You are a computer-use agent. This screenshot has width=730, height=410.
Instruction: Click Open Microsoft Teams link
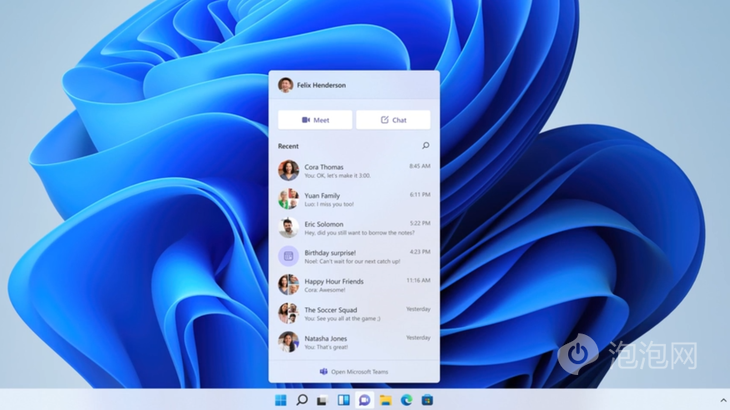pos(354,372)
